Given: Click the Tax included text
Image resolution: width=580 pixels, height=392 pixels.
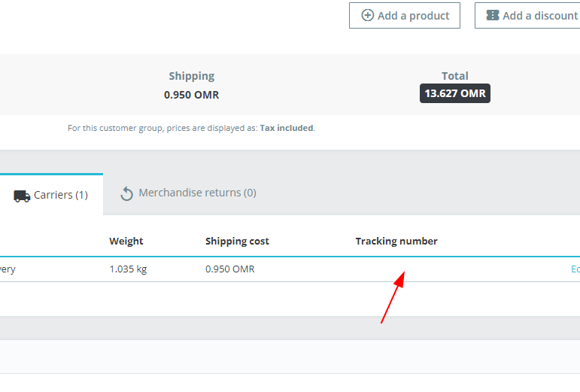Looking at the screenshot, I should (287, 128).
